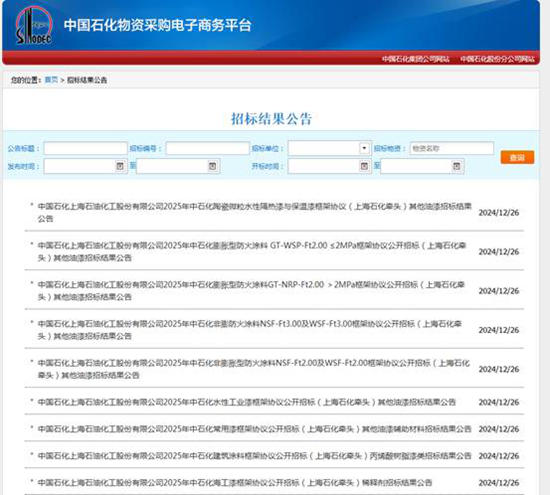Go to 首页 in the breadcrumb
Screen dimensions: 550x495
51,80
